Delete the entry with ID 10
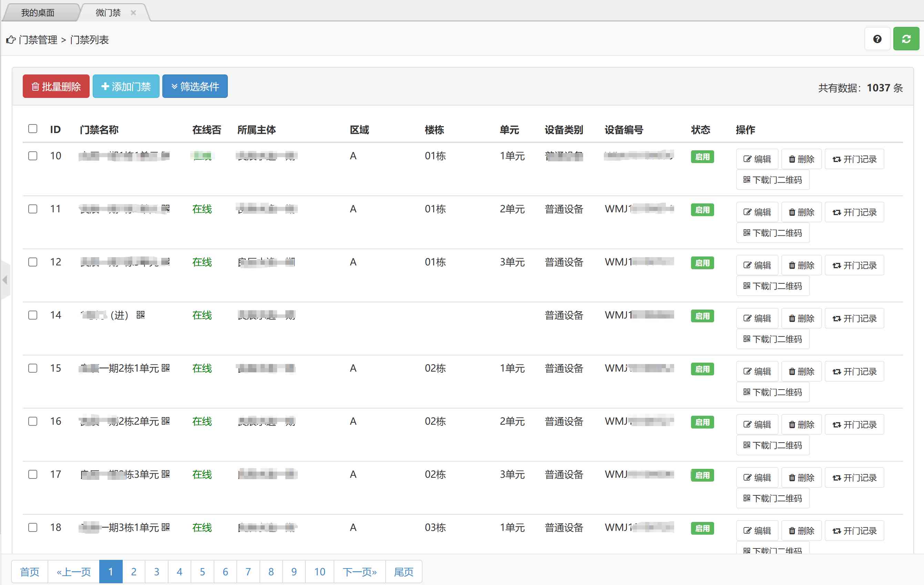The image size is (924, 585). [801, 159]
